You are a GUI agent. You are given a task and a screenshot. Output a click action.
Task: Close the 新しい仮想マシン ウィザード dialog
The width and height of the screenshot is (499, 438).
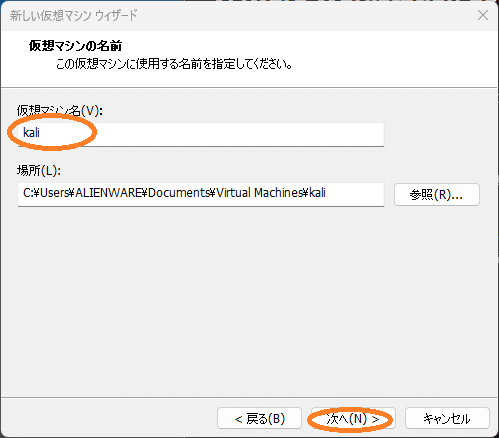(483, 15)
